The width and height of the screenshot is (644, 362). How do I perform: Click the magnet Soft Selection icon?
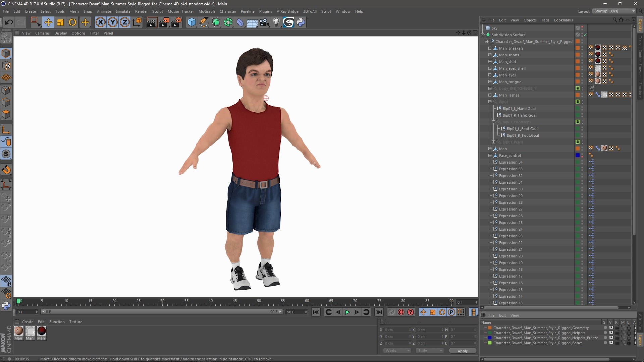[6, 170]
